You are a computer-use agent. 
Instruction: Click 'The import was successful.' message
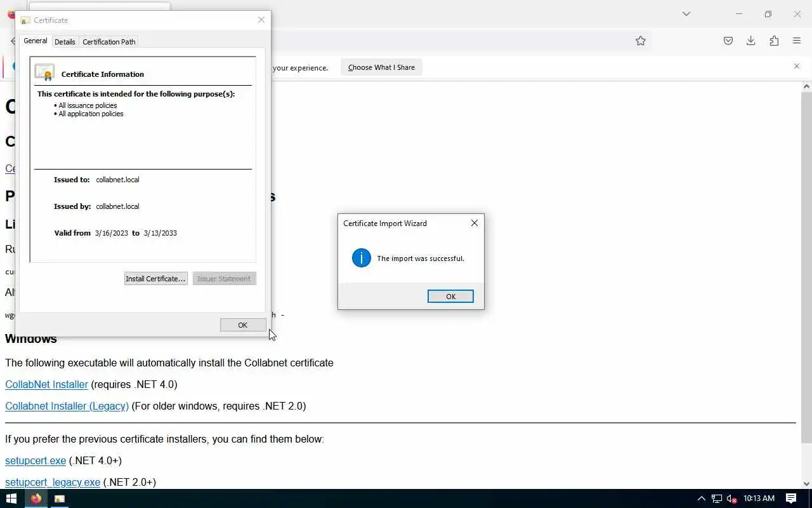[x=421, y=258]
